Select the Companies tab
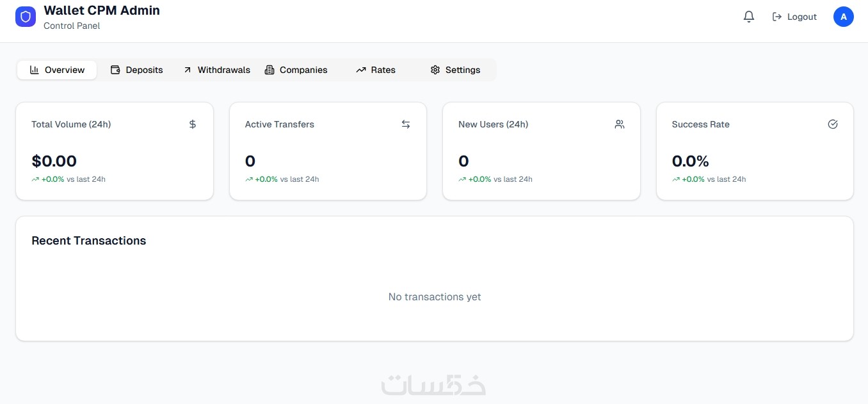 296,70
